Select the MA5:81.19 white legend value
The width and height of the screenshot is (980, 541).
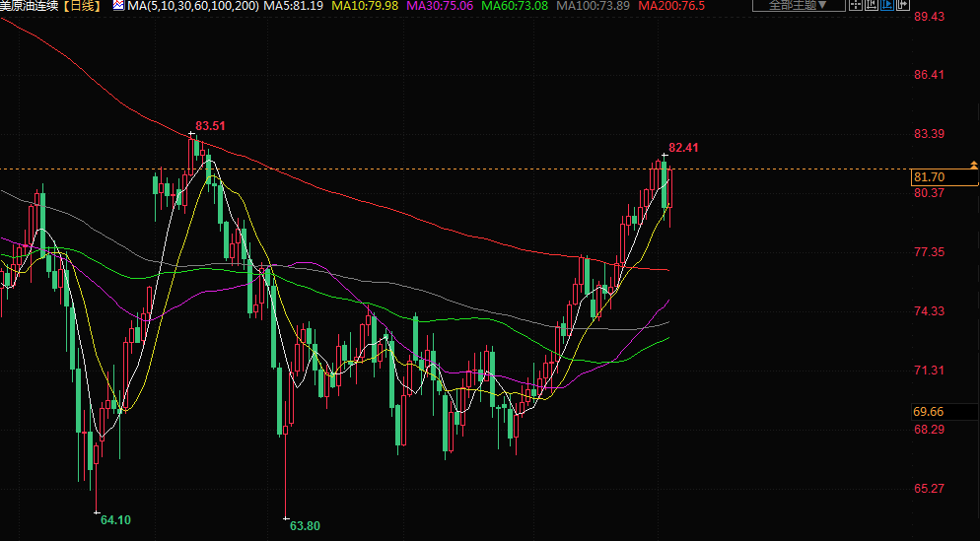[x=295, y=6]
